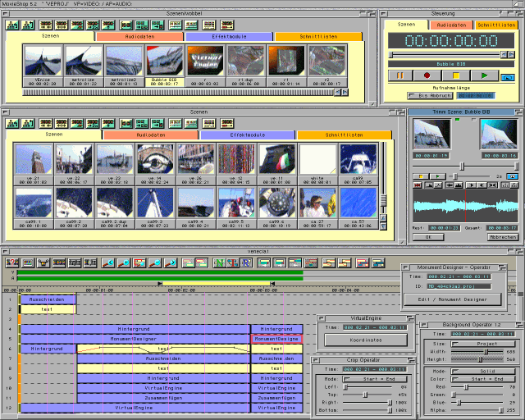The height and width of the screenshot is (420, 525).
Task: Click the help question mark icon in timeline toolbar
Action: point(13,263)
